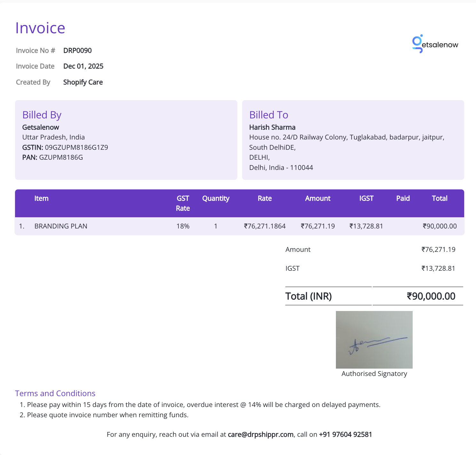Click the Billed To heading

tap(268, 115)
